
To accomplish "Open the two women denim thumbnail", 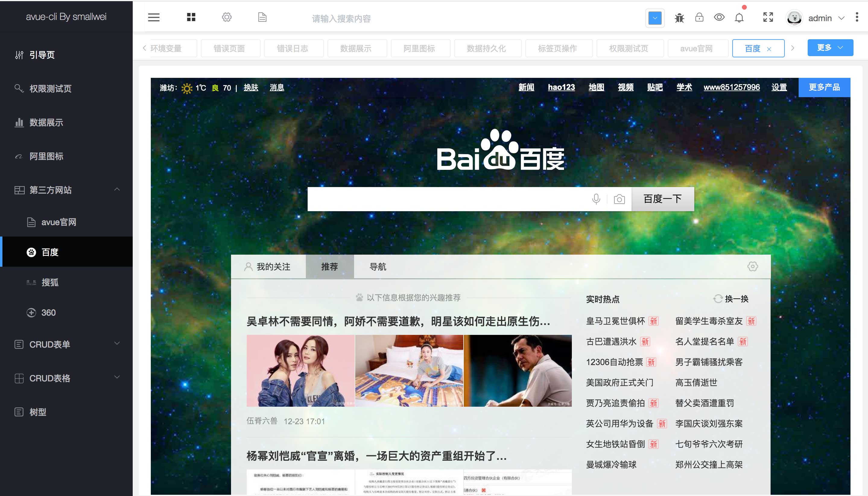I will tap(300, 370).
